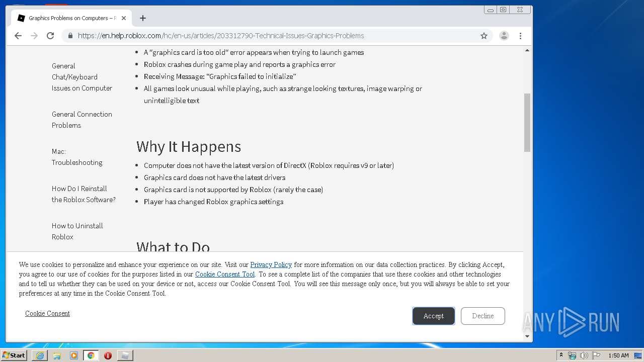Image resolution: width=644 pixels, height=362 pixels.
Task: Open Windows Explorer folder in taskbar
Action: click(57, 355)
